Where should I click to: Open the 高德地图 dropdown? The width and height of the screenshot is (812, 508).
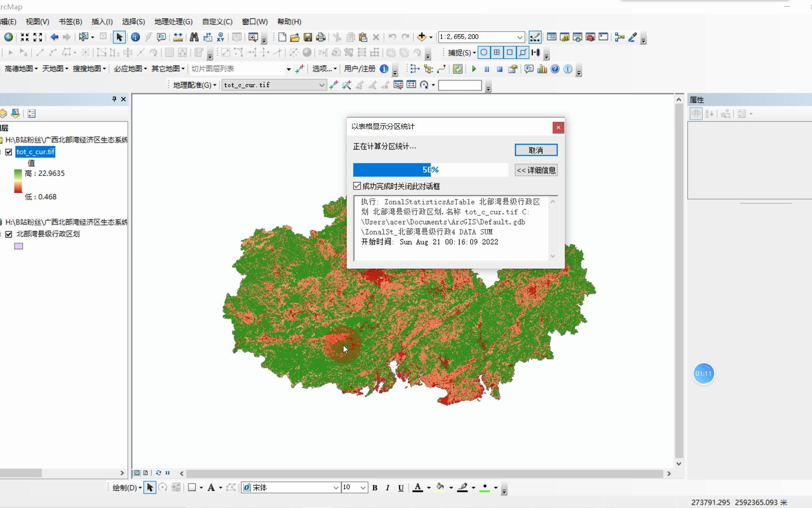pyautogui.click(x=21, y=69)
